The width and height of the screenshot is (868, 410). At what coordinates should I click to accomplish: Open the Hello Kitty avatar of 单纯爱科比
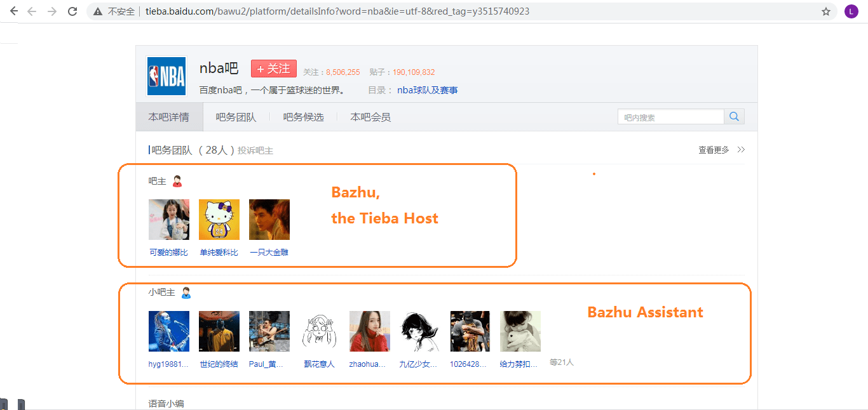point(219,220)
